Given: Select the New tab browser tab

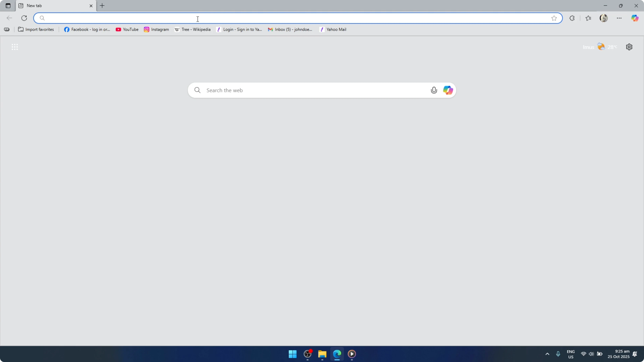Looking at the screenshot, I should pyautogui.click(x=56, y=5).
